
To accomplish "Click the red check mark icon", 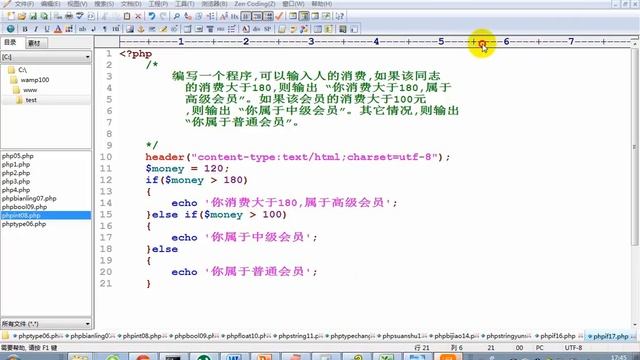I will [279, 16].
